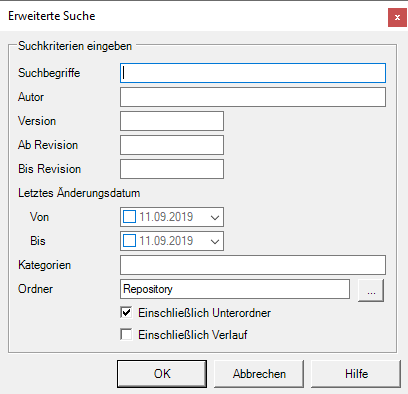This screenshot has width=408, height=394.
Task: Click the Suchbegriffe text field
Action: [x=253, y=73]
